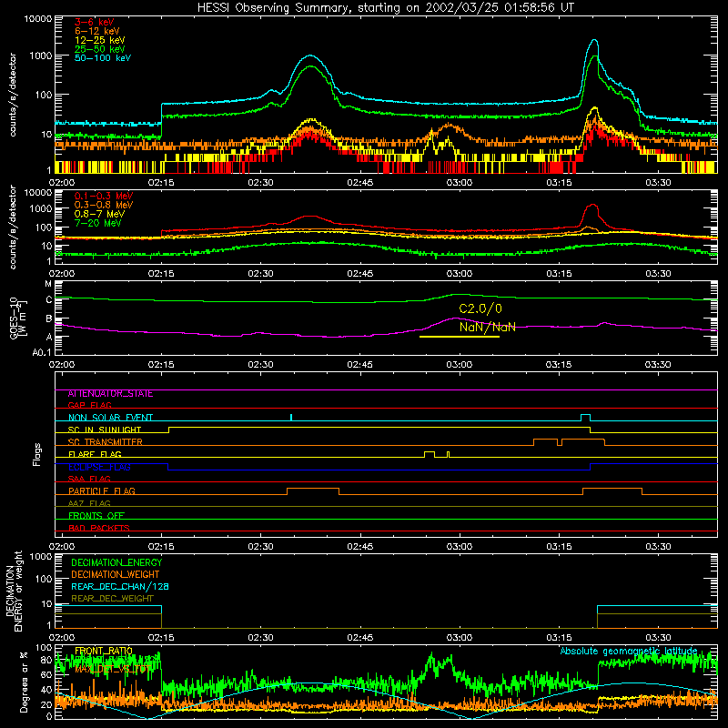Click the NON_SOLAR_EVENT spike near 02:35

click(x=291, y=417)
